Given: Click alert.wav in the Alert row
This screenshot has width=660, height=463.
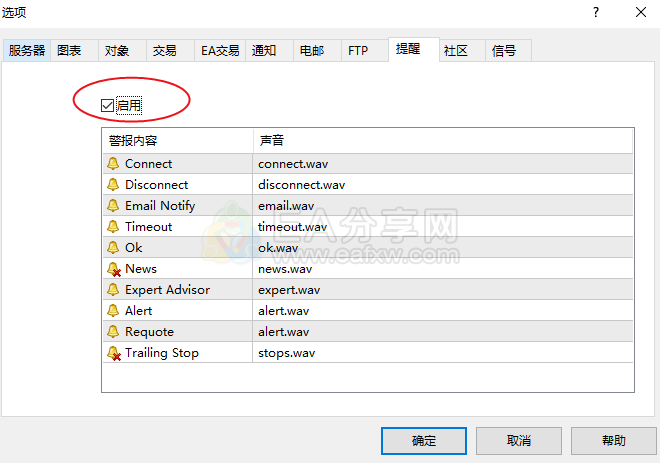Looking at the screenshot, I should [443, 311].
